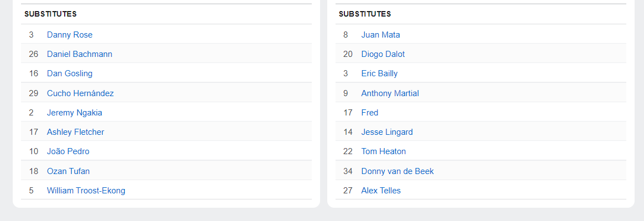Open Danny Rose's player page
644x221 pixels.
click(70, 35)
